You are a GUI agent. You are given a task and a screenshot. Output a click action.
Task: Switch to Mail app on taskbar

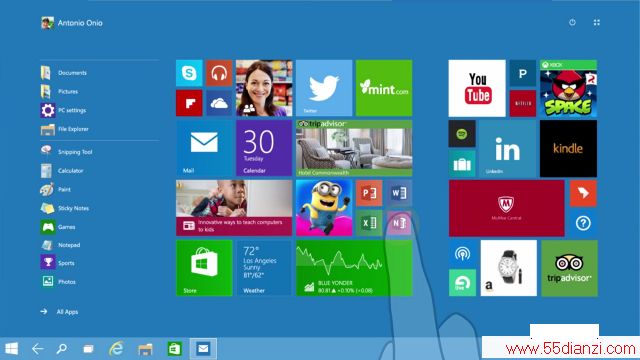pos(203,349)
